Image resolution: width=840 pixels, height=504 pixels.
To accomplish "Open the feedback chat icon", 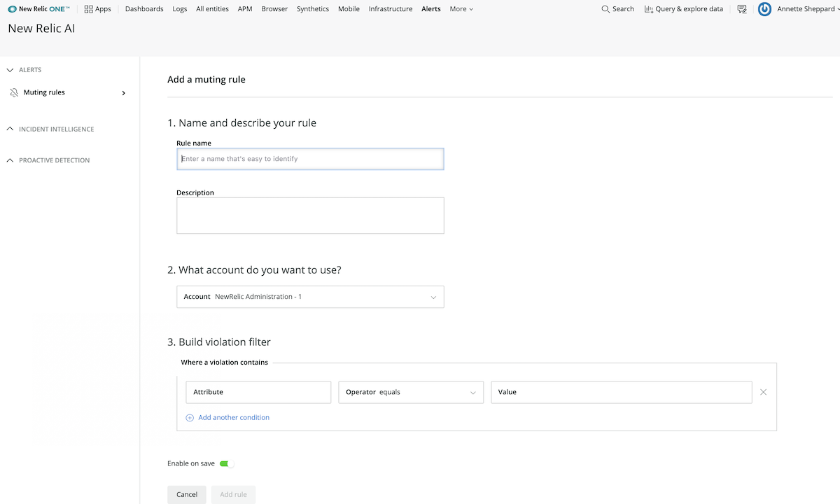I will (742, 9).
